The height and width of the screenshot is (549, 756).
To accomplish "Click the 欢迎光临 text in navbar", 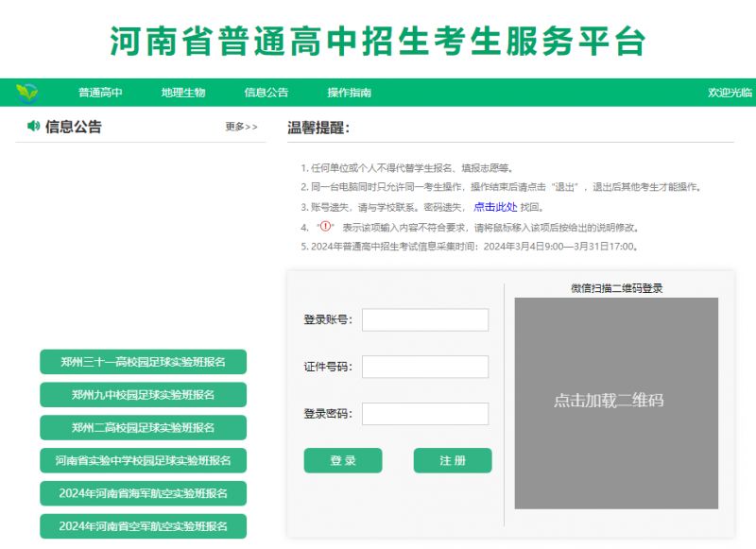I will pos(730,93).
